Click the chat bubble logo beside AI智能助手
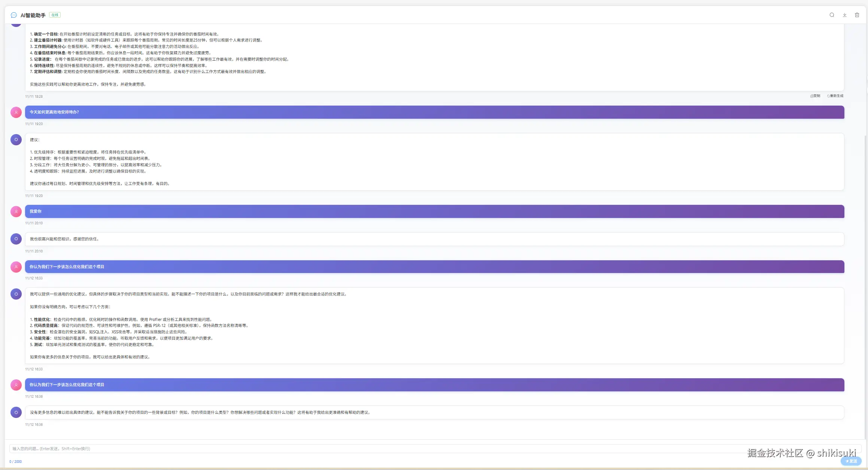 pyautogui.click(x=14, y=15)
